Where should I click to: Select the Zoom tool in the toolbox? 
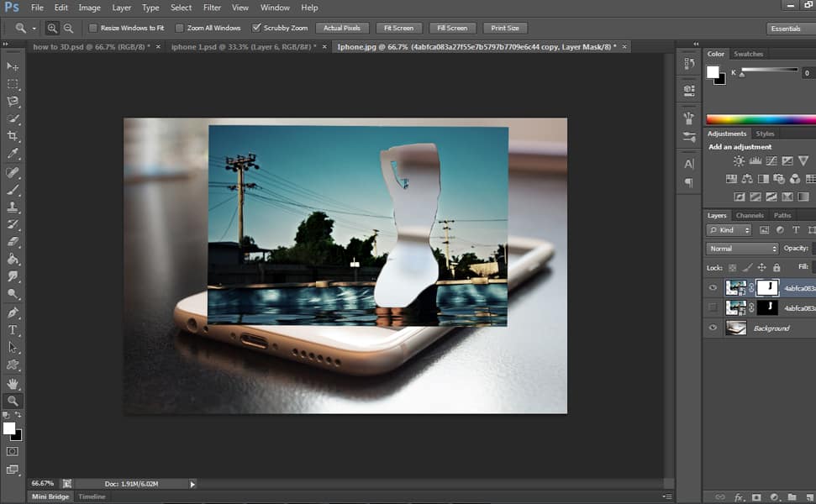(x=13, y=401)
